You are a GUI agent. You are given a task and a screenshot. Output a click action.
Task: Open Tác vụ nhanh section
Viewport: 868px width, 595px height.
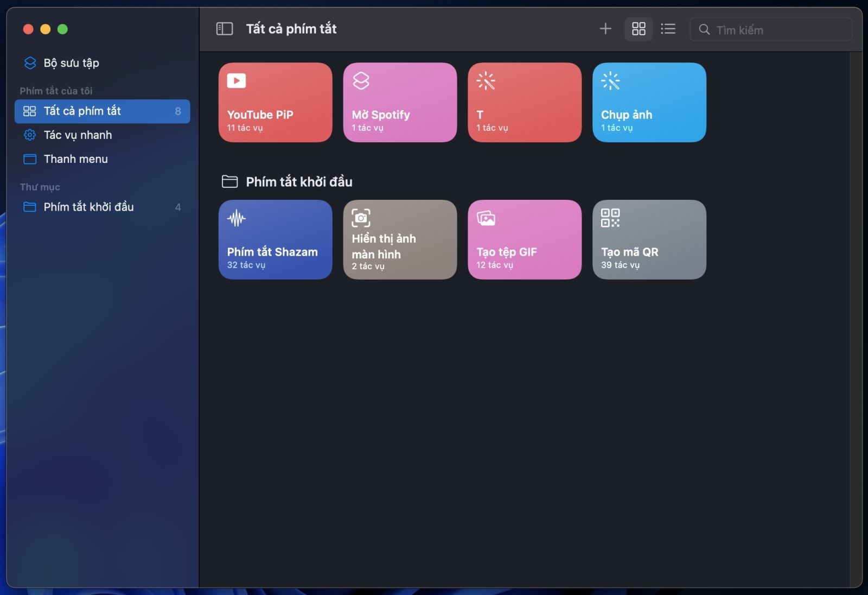pyautogui.click(x=103, y=135)
